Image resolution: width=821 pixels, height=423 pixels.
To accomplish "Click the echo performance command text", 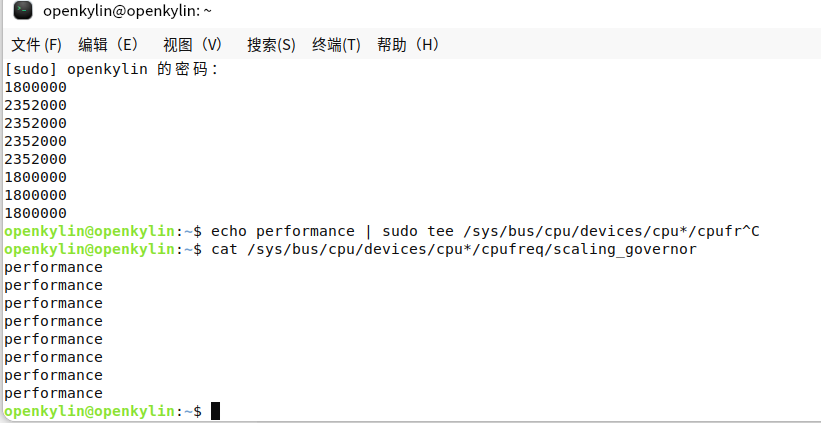I will [485, 231].
